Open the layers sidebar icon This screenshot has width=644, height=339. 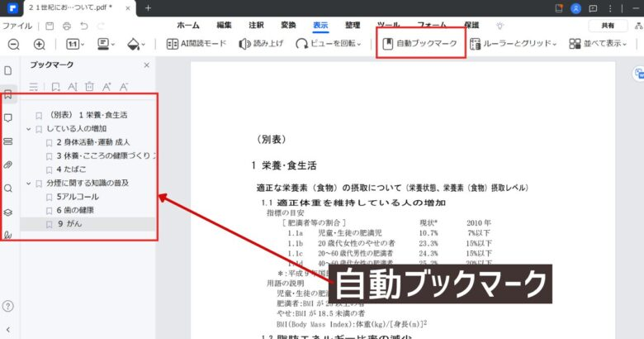[x=7, y=212]
